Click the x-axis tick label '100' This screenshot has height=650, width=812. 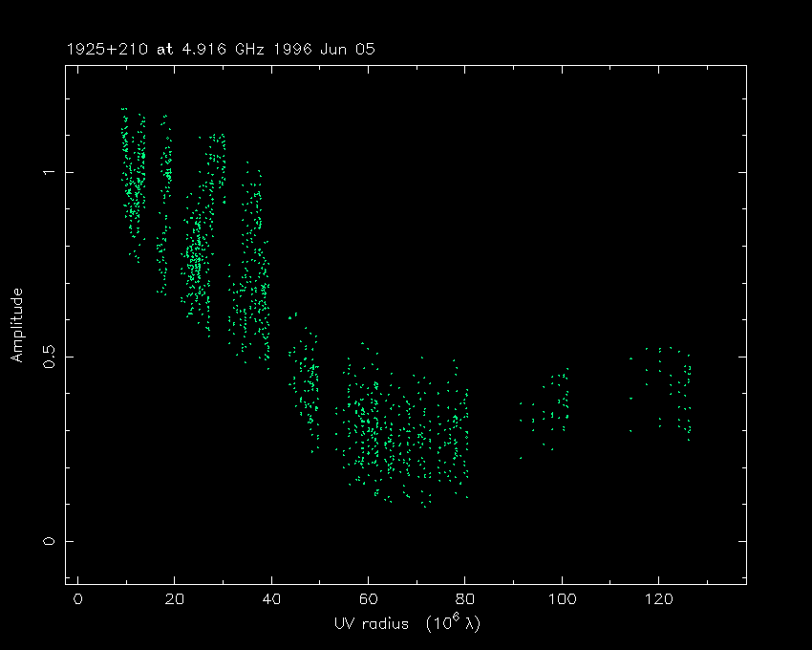point(562,599)
